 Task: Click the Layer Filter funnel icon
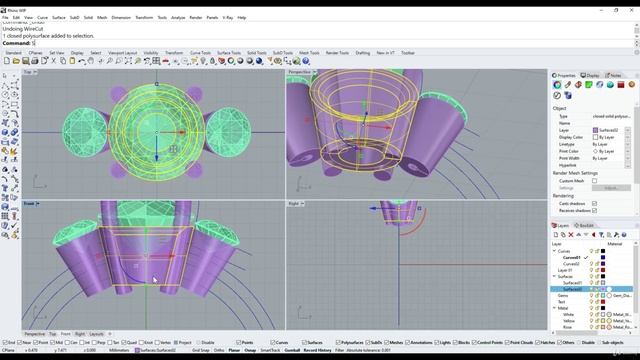tap(601, 235)
